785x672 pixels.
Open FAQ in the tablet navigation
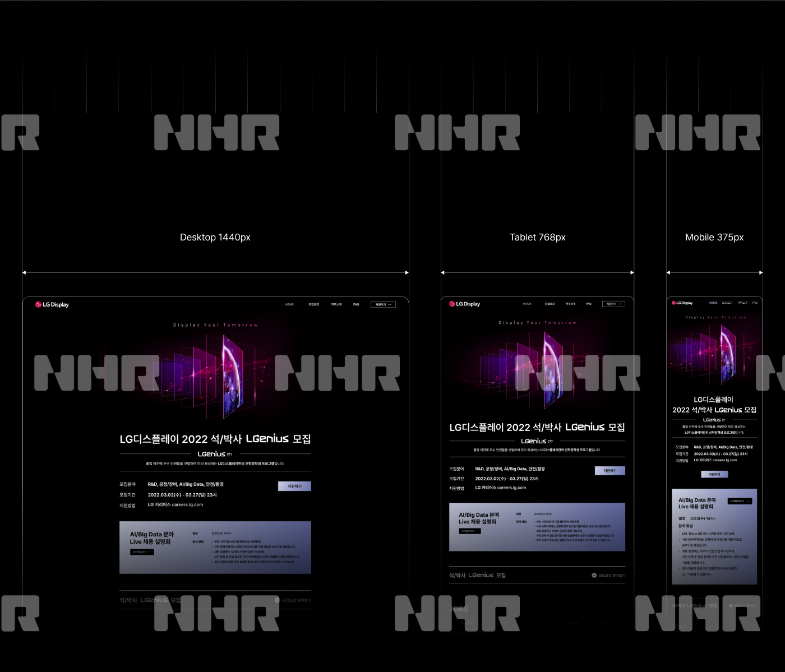pos(589,304)
